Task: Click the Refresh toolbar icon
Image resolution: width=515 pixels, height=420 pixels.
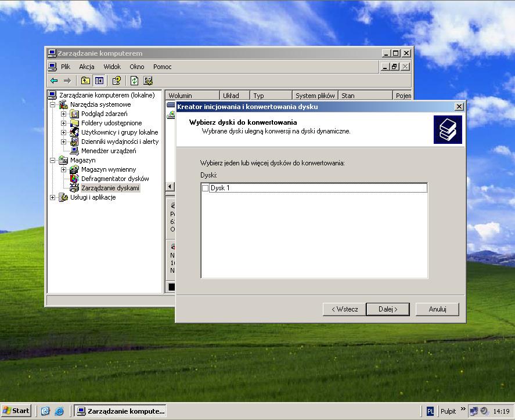Action: (134, 81)
